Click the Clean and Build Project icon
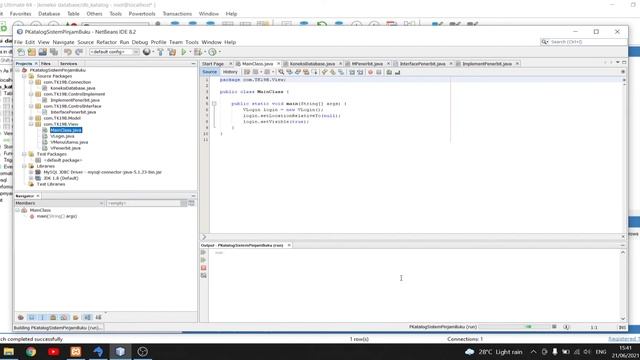640x360 pixels. [x=172, y=52]
